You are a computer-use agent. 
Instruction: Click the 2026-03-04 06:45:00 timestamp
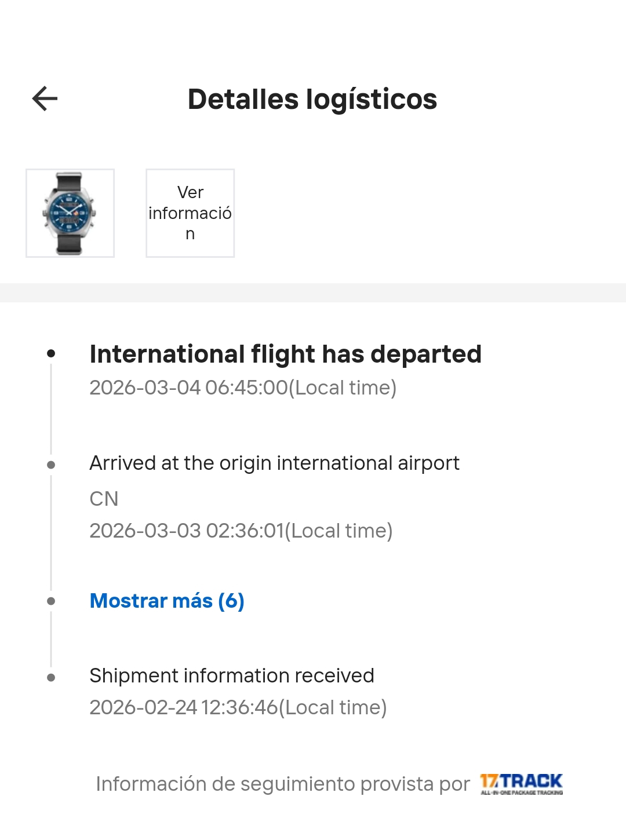pos(243,388)
